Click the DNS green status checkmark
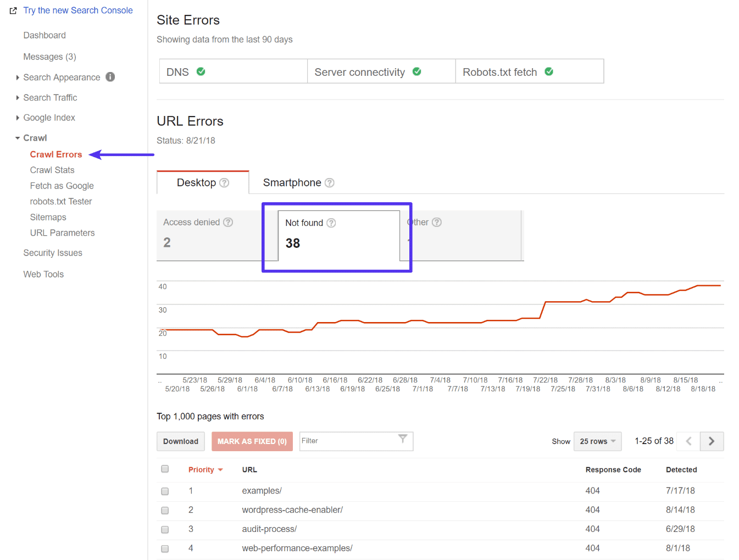 201,71
